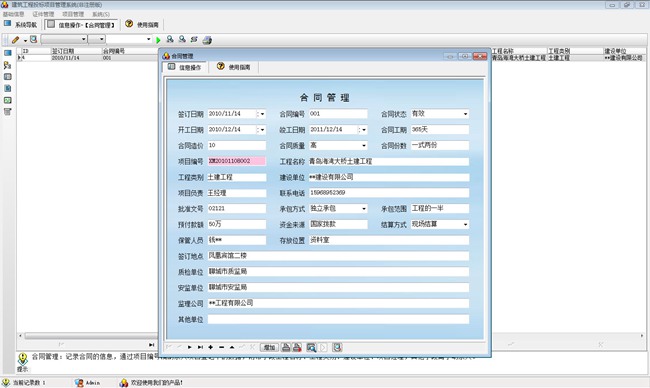The height and width of the screenshot is (388, 650).
Task: Click the trash bin icon in left sidebar
Action: pos(7,112)
